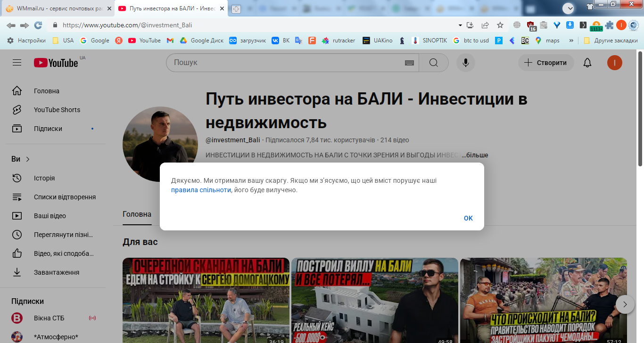Open the Створити create menu

(546, 63)
